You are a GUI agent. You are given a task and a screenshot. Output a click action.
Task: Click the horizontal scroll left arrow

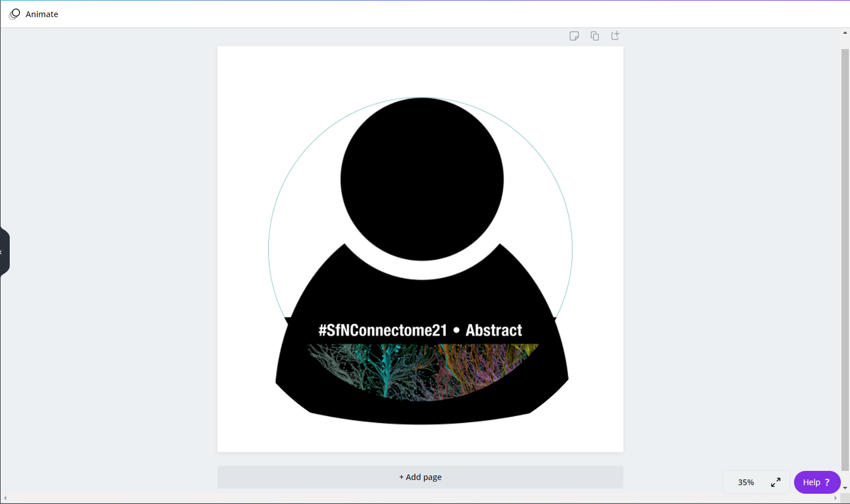coord(5,498)
